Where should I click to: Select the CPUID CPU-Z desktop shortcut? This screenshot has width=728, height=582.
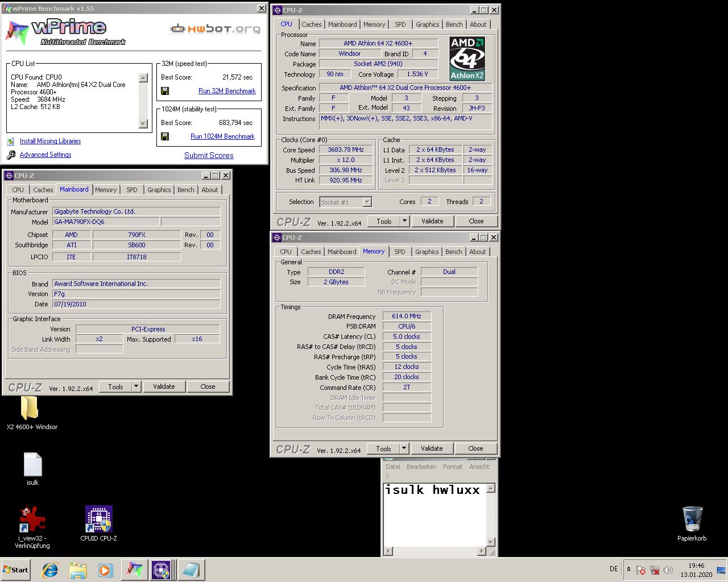coord(98,519)
